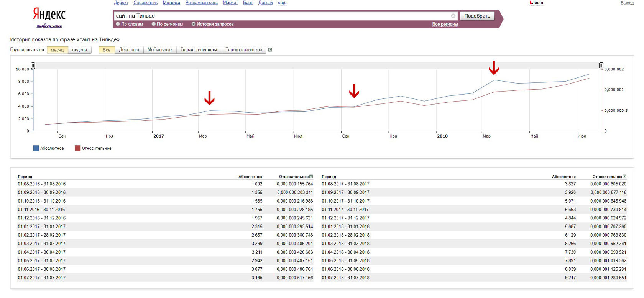Open the Рекламная сеть link

tap(202, 3)
